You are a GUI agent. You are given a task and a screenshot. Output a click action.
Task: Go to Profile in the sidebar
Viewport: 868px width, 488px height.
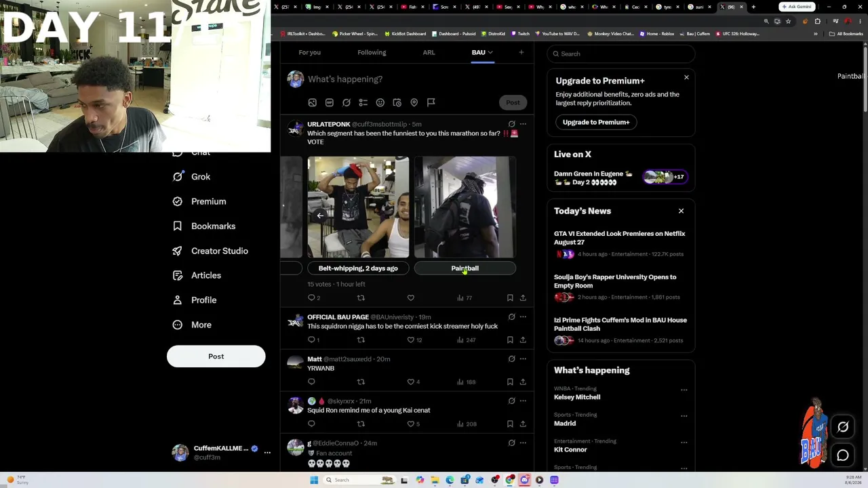click(195, 300)
